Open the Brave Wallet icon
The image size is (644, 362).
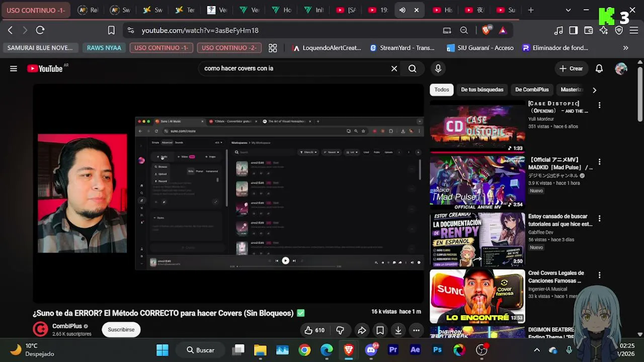pyautogui.click(x=588, y=30)
